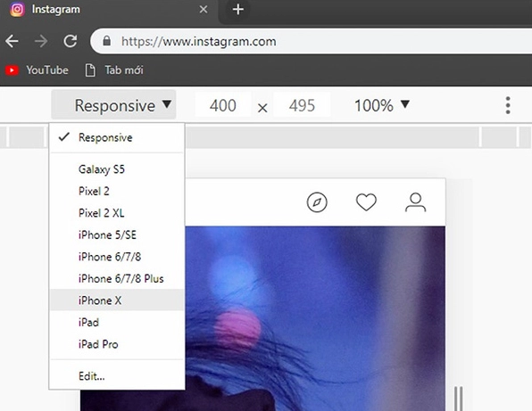Choose iPhone 6/7/8 device
The image size is (532, 411).
pos(117,257)
